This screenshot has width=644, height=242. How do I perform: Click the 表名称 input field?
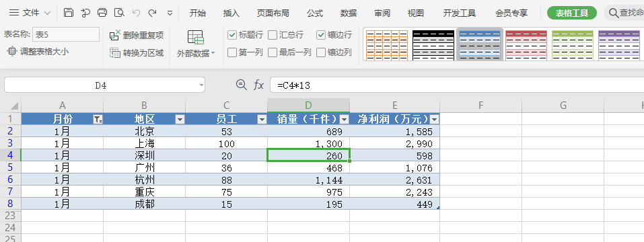[66, 34]
